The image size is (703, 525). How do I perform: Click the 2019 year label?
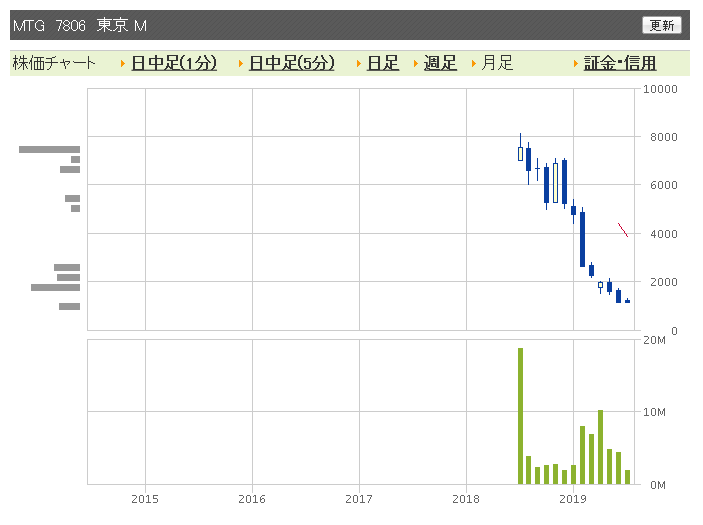[573, 499]
